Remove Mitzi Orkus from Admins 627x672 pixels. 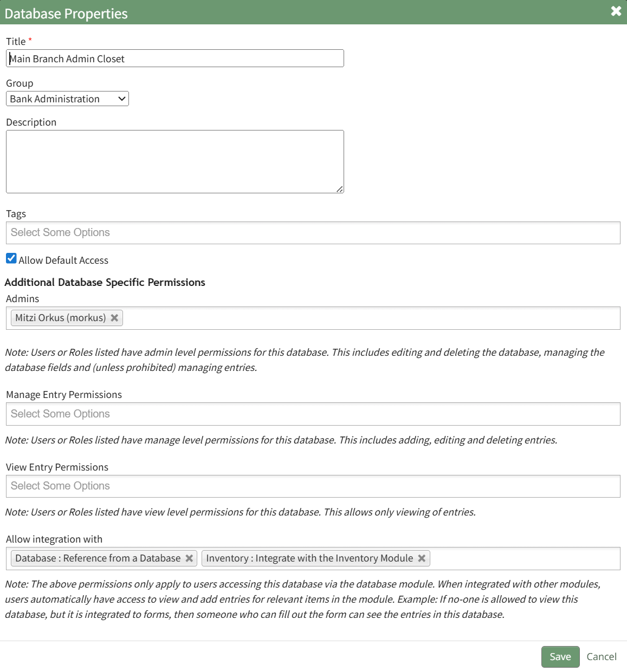click(114, 318)
